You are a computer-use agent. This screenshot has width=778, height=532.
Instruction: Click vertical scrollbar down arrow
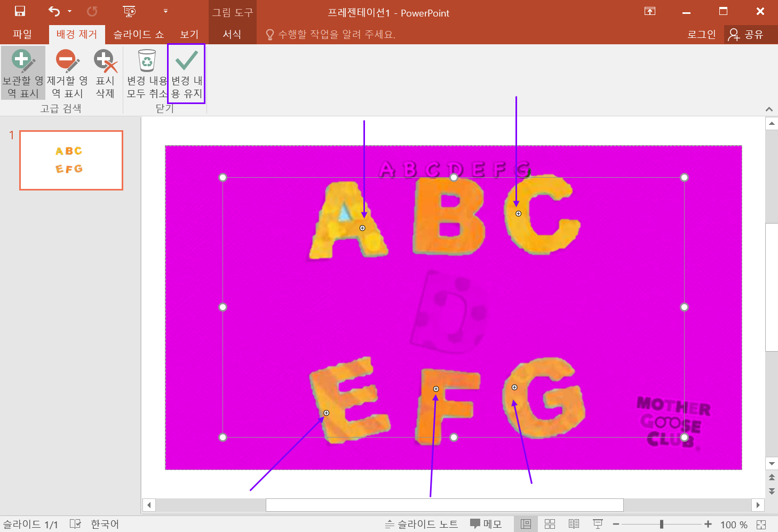tap(772, 463)
